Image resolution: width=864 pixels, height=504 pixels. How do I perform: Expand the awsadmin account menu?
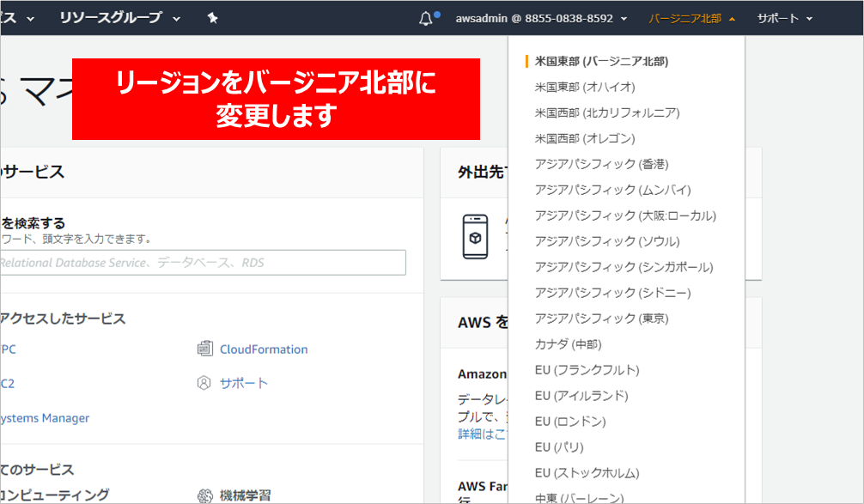click(x=541, y=18)
